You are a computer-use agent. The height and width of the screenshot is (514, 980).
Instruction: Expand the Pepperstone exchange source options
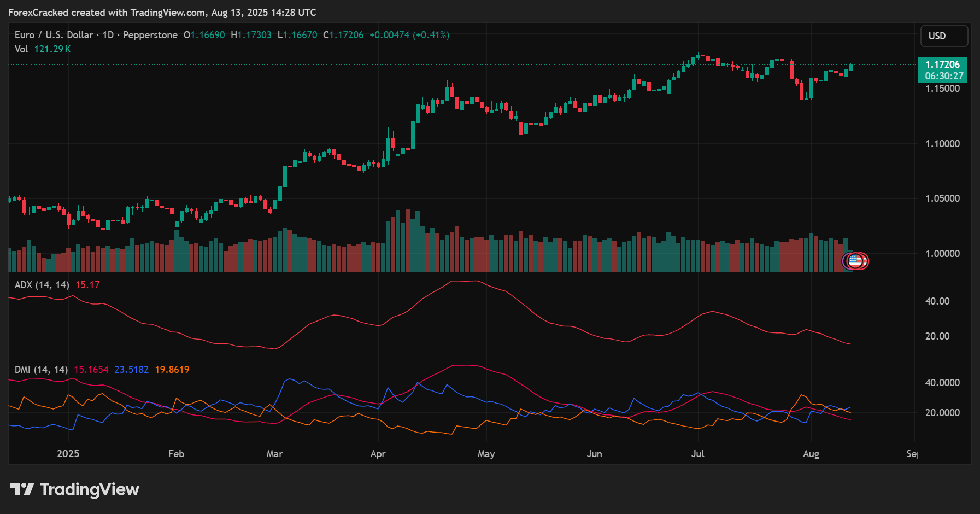coord(150,34)
